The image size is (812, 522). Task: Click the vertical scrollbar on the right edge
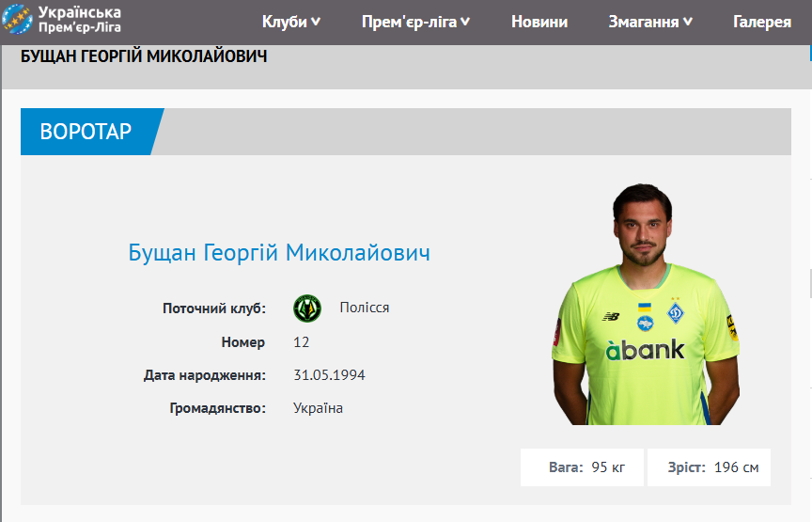pos(810,283)
